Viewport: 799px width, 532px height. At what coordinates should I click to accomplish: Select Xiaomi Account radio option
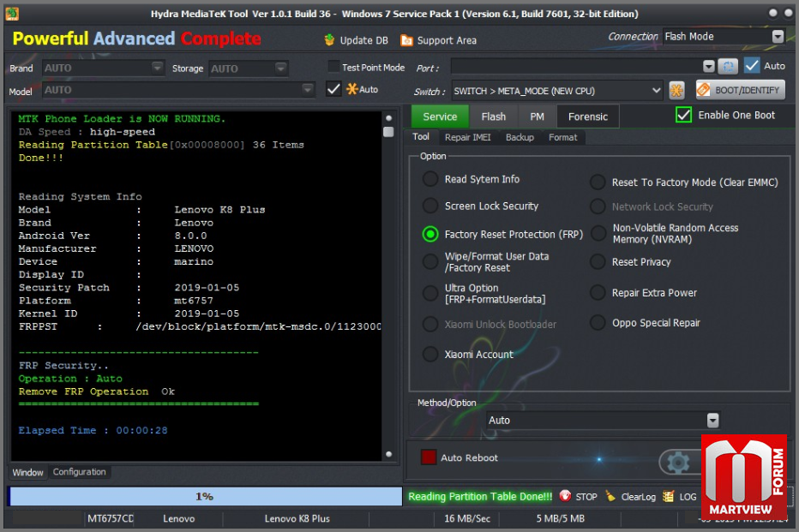pyautogui.click(x=430, y=355)
